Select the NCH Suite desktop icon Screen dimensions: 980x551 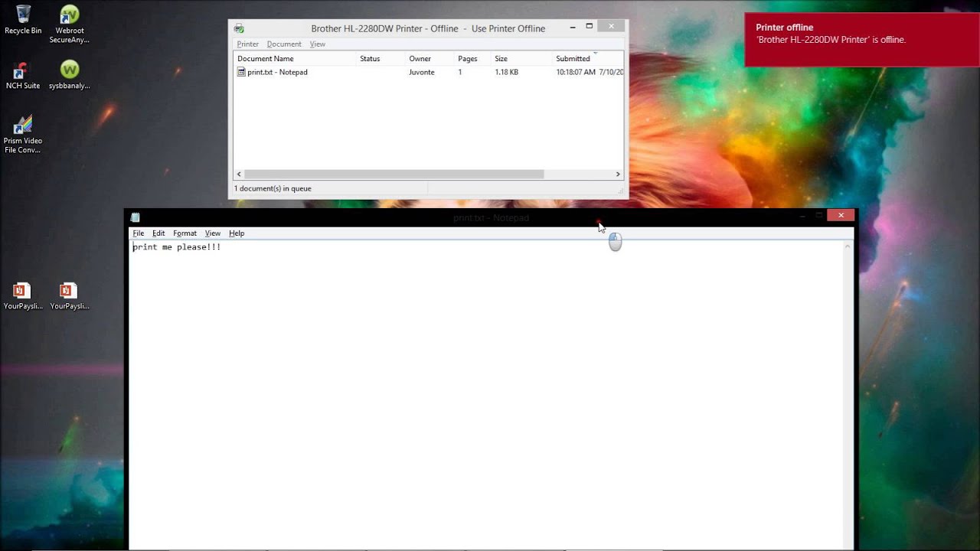click(23, 76)
